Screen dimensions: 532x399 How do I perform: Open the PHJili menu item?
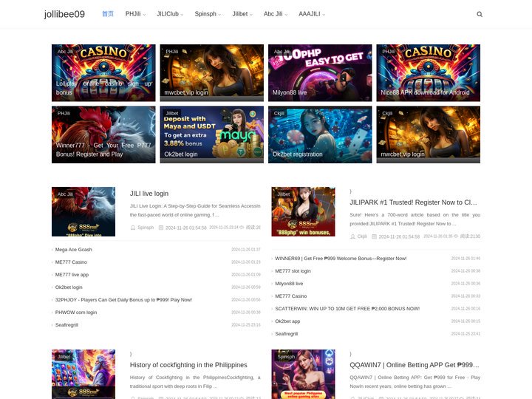pos(133,14)
